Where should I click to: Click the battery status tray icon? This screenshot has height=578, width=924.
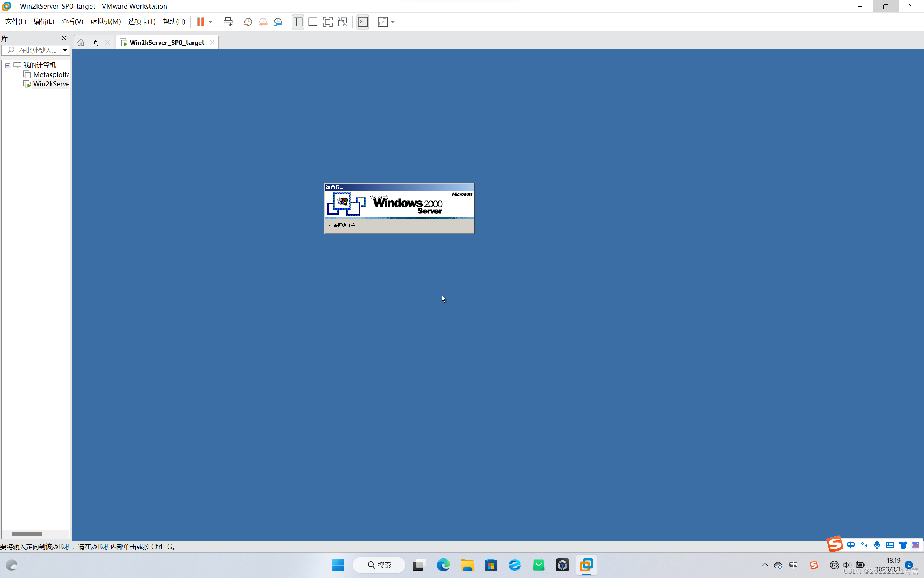[x=860, y=565]
